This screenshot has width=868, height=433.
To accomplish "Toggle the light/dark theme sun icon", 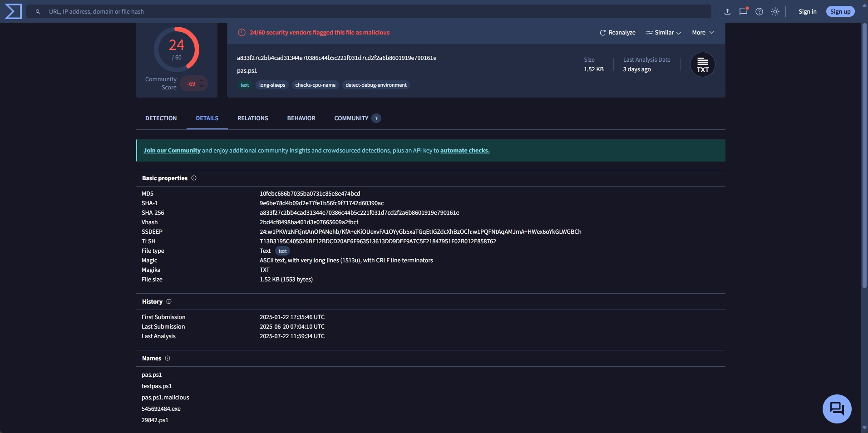I will 775,12.
